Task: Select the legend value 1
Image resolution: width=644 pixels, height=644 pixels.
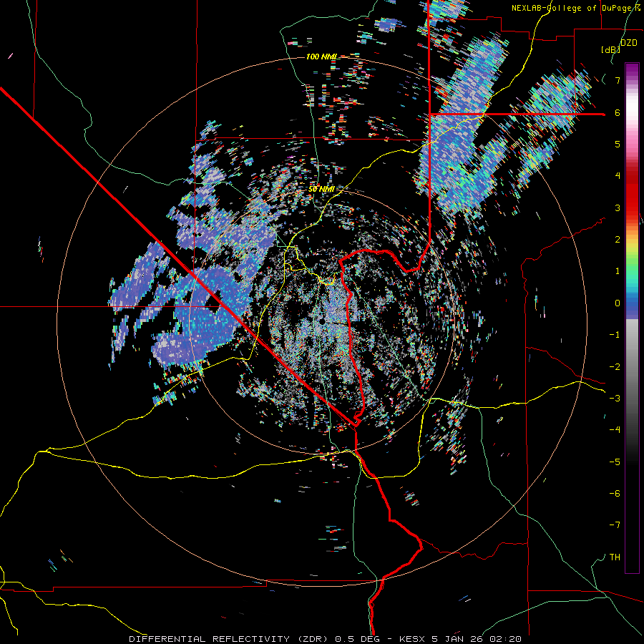Action: tap(618, 271)
